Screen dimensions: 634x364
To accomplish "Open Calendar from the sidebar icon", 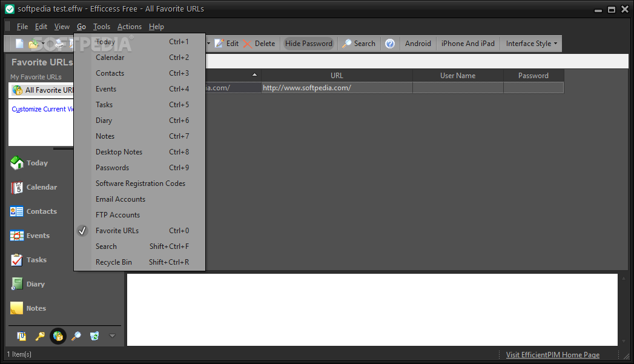I will [x=17, y=187].
